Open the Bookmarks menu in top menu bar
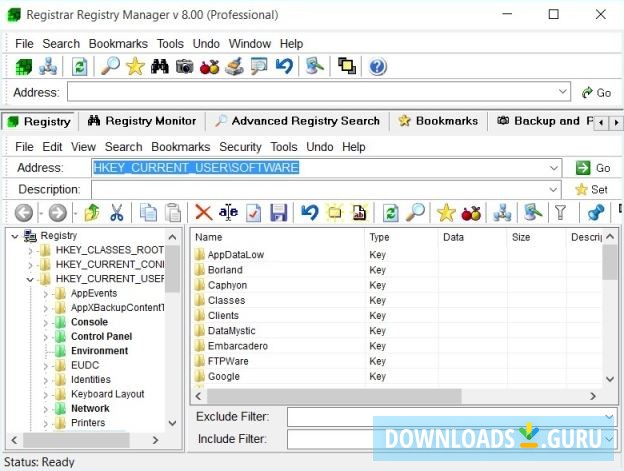Viewport: 624px width, 471px height. pos(118,44)
